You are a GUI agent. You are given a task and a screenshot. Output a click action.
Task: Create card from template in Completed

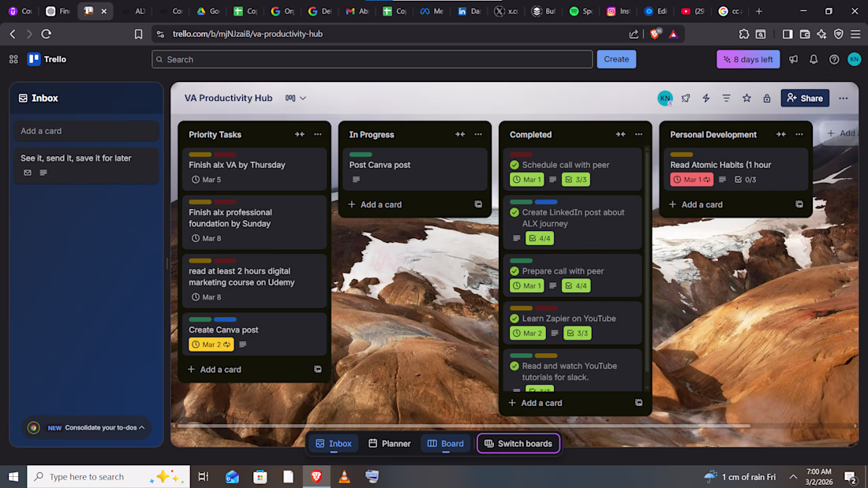639,403
